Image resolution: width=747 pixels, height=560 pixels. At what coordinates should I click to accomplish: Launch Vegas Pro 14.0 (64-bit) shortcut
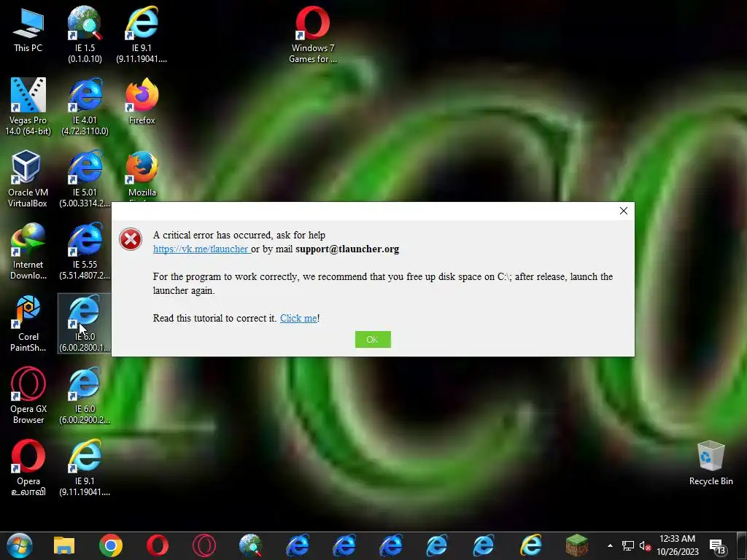28,106
